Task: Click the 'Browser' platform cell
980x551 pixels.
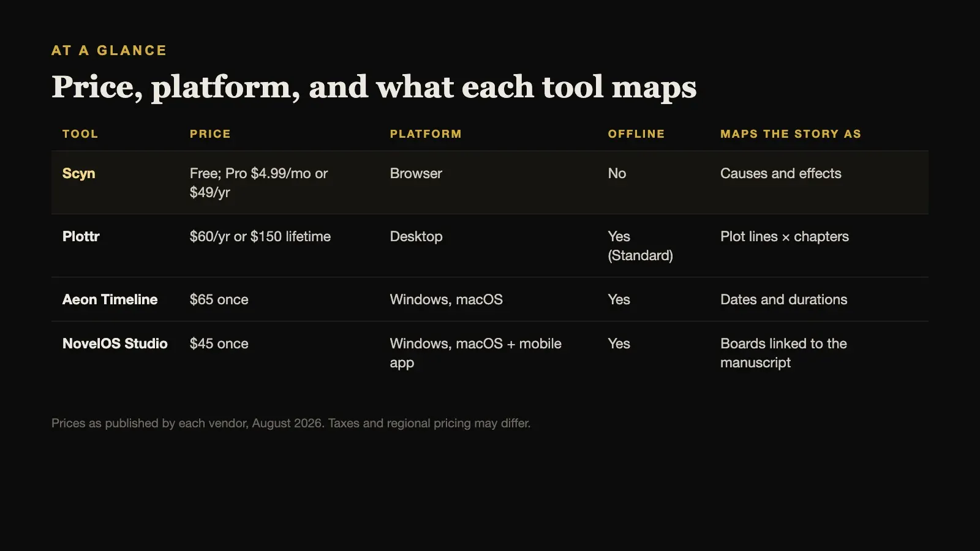Action: click(416, 173)
